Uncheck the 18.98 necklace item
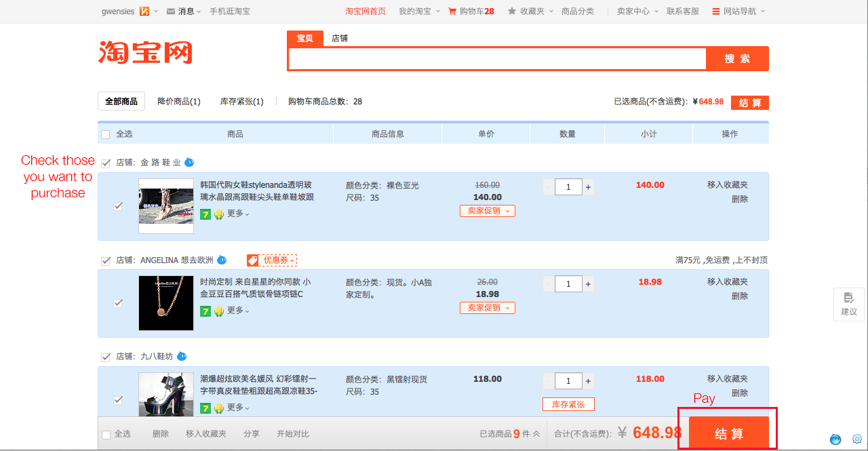Viewport: 868px width, 451px height. tap(118, 303)
